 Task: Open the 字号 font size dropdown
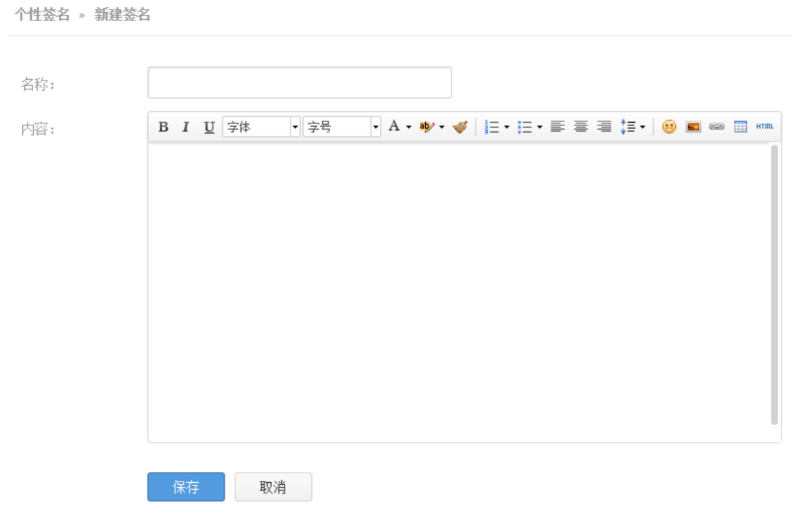coord(341,127)
